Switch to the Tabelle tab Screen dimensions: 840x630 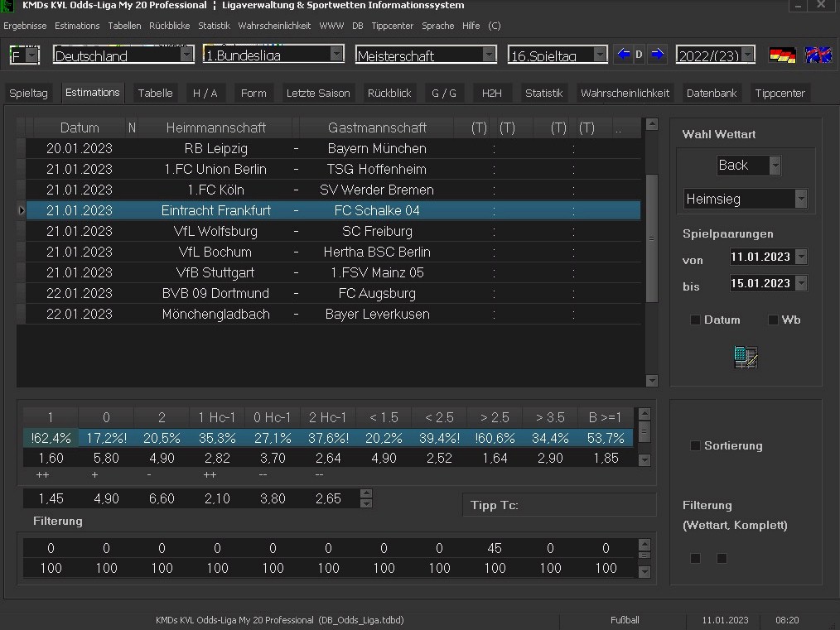pyautogui.click(x=156, y=94)
